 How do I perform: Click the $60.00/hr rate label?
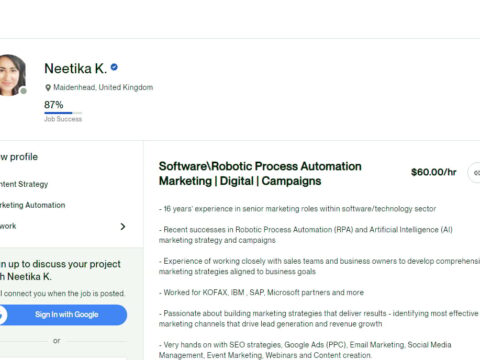(x=434, y=172)
